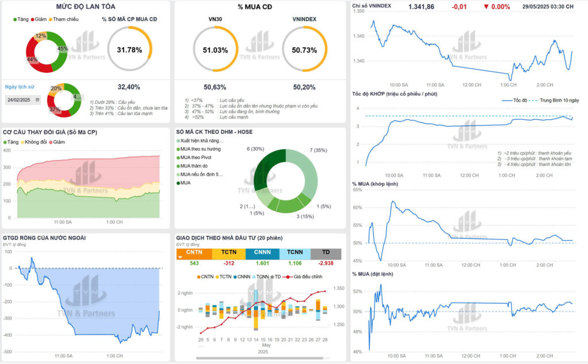Open the Ngày lịch sử date picker

[x=22, y=100]
